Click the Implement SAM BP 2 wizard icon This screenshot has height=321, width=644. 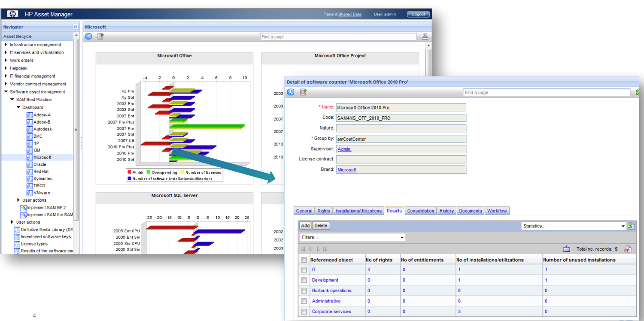(x=23, y=208)
